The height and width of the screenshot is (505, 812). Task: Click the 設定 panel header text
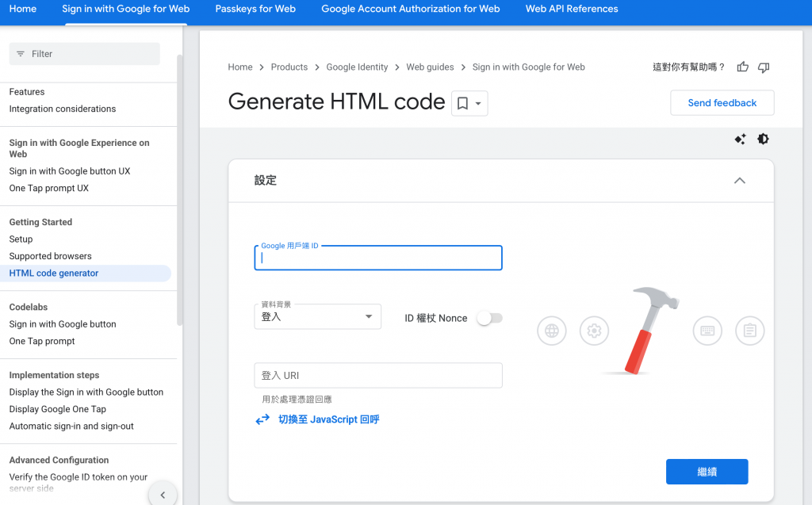click(265, 180)
